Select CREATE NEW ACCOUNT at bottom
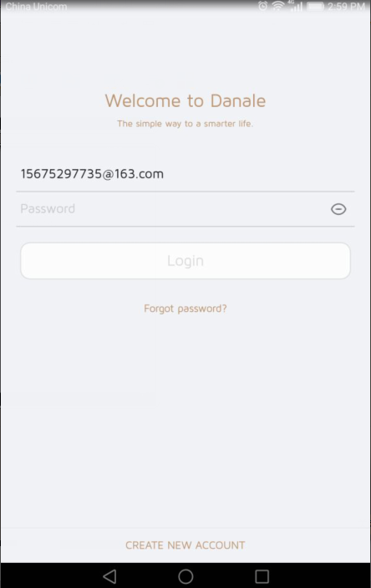 (x=185, y=545)
